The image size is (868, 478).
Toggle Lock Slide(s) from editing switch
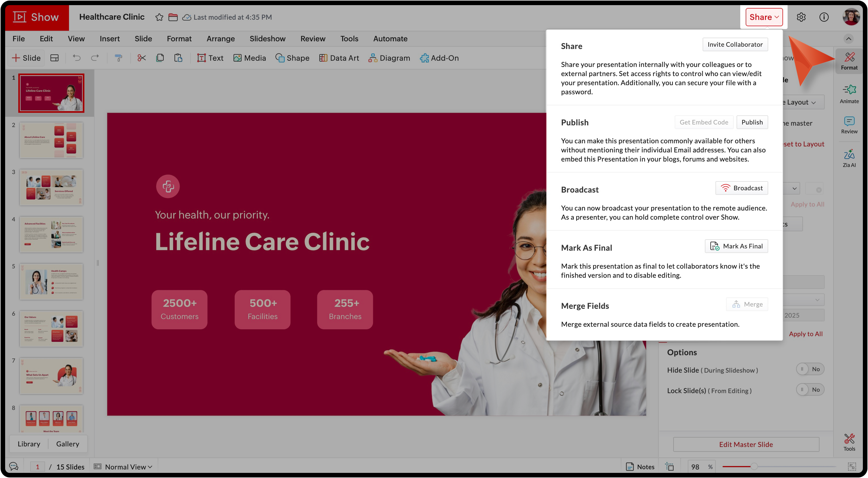click(x=810, y=389)
